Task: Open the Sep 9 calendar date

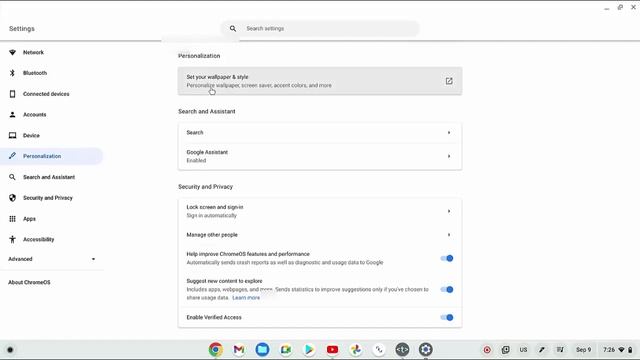Action: 583,350
